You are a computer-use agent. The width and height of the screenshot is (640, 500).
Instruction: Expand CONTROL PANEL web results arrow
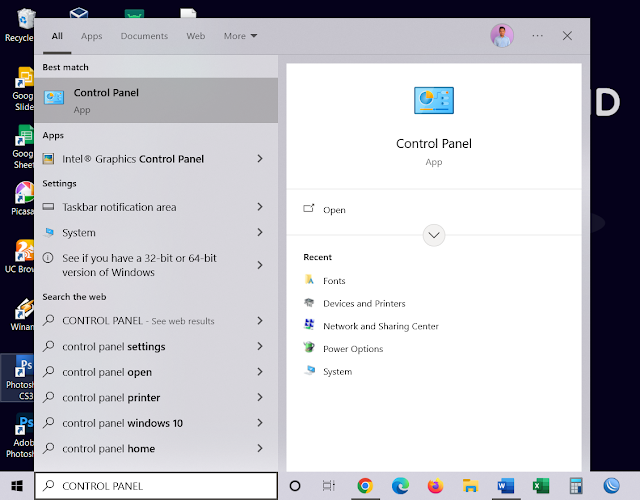260,321
